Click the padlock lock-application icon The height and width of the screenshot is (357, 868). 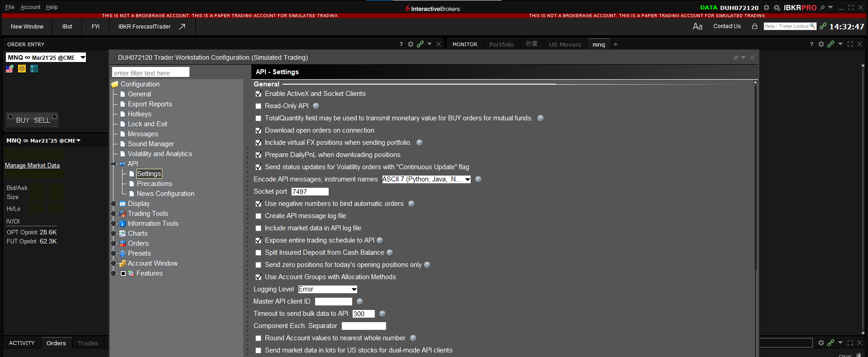(755, 26)
